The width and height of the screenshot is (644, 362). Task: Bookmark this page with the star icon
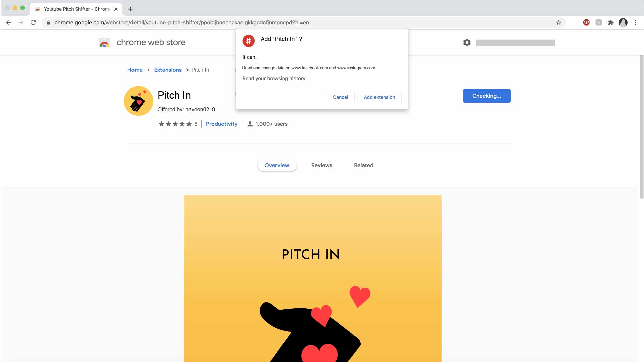[x=558, y=22]
